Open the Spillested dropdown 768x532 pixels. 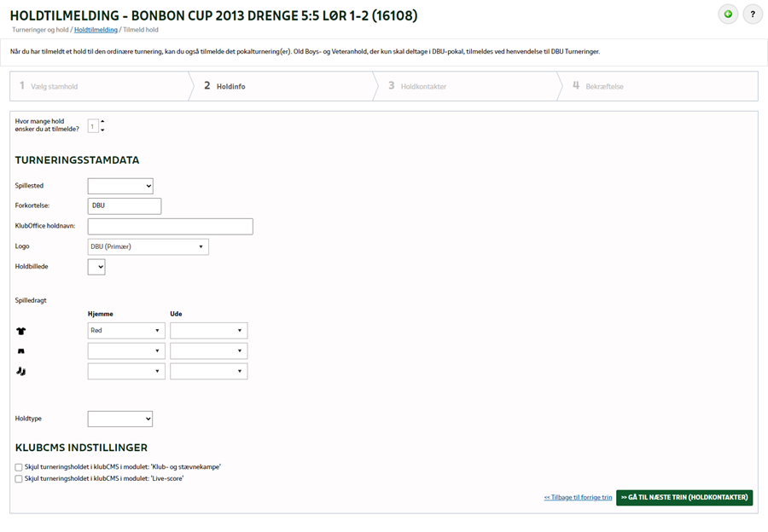click(120, 186)
